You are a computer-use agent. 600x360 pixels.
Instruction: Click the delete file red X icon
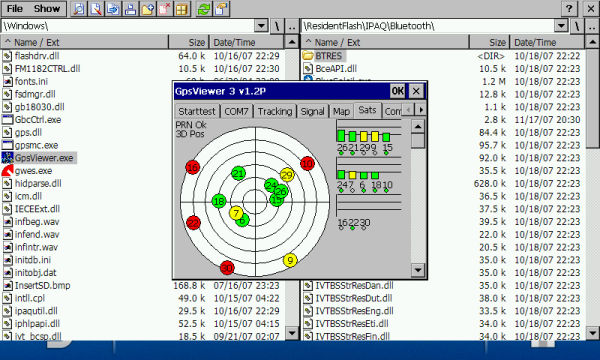pyautogui.click(x=165, y=9)
